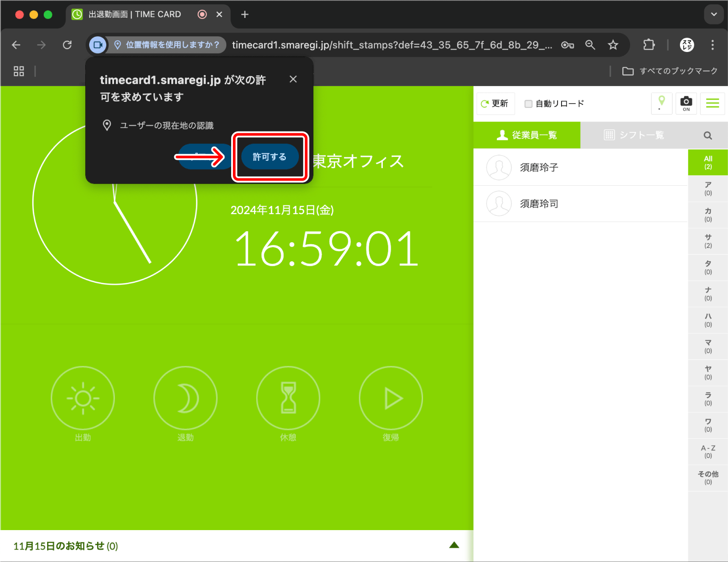This screenshot has height=562, width=728.
Task: Click the green location pin icon
Action: (661, 103)
